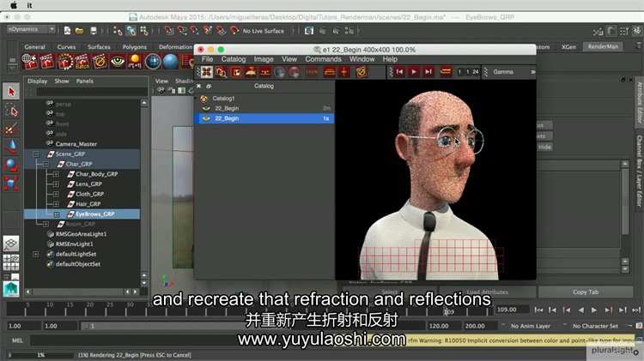This screenshot has width=644, height=361.
Task: Select the first 22_Begin catalog entry
Action: [264, 108]
